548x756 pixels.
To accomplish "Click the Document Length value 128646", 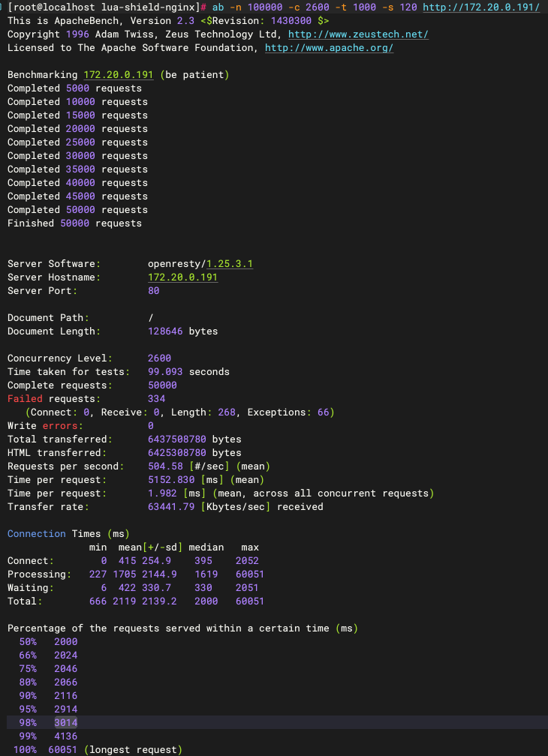I will point(165,331).
